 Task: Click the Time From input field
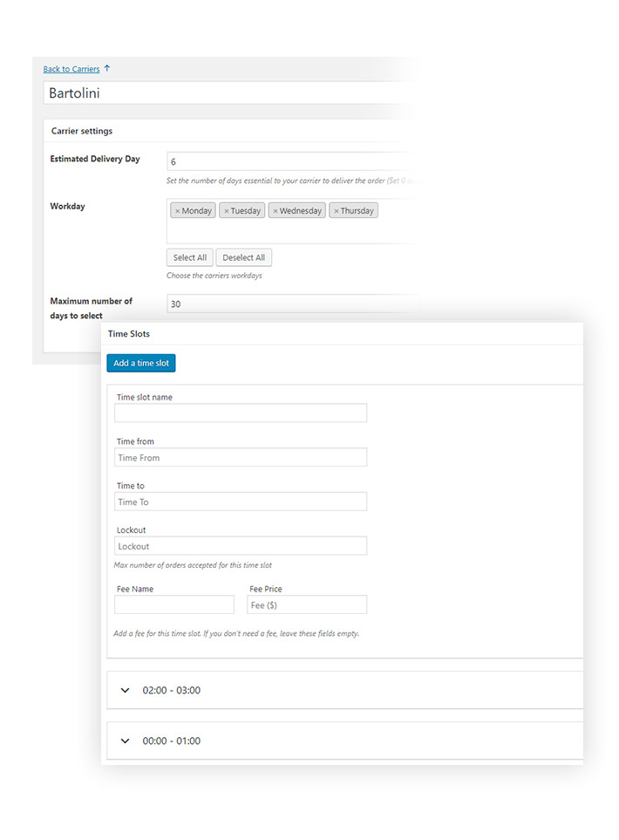(240, 457)
